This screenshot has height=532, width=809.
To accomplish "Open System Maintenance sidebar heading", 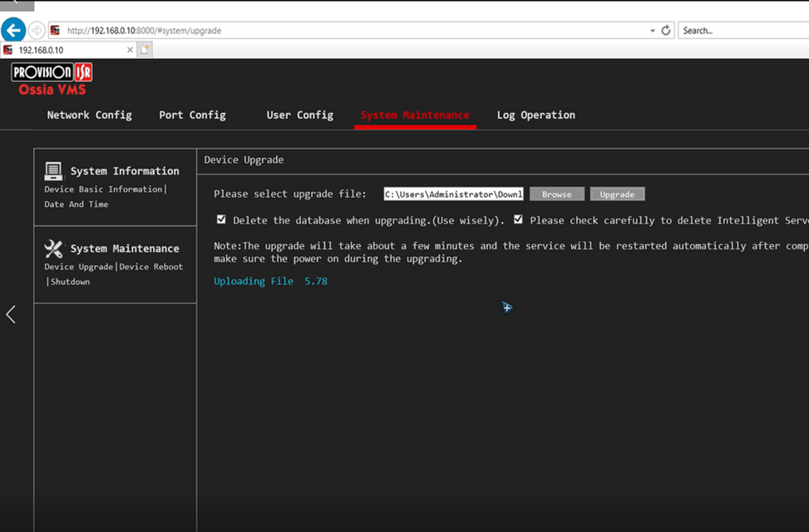I will (x=125, y=249).
